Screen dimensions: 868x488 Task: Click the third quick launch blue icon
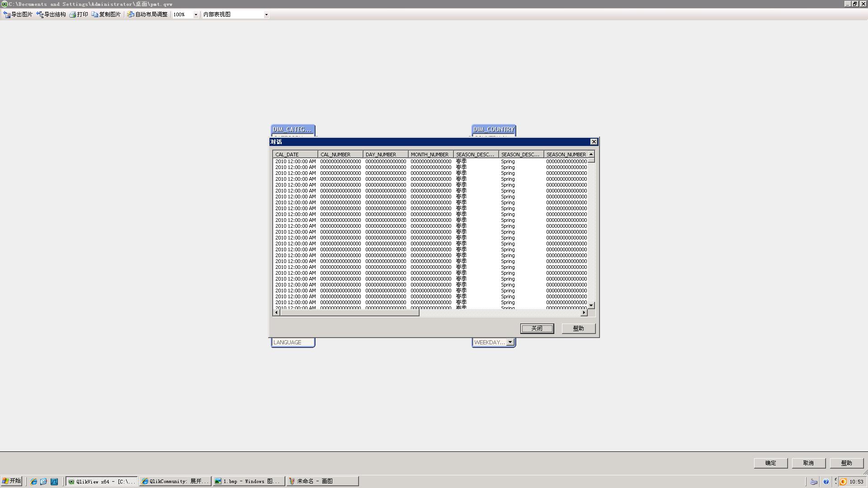click(54, 482)
